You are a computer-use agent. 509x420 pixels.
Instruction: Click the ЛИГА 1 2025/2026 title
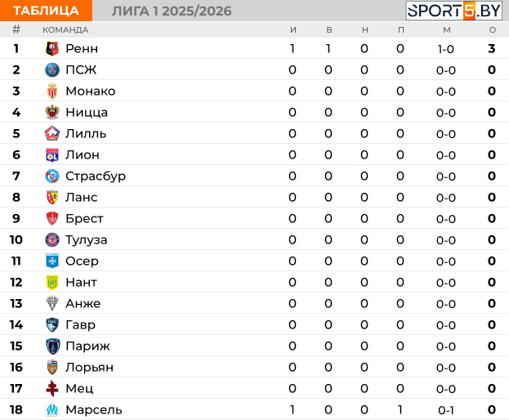[172, 11]
